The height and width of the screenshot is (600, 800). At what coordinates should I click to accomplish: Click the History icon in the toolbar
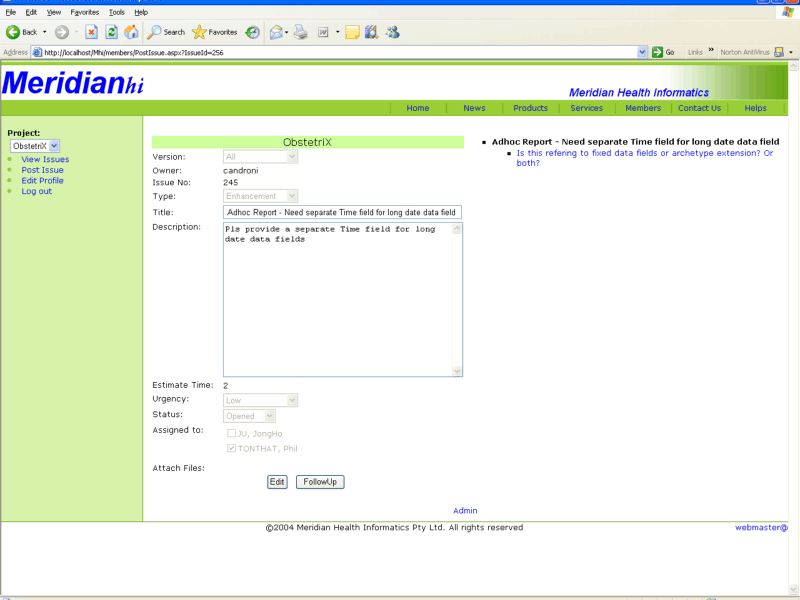click(x=253, y=32)
